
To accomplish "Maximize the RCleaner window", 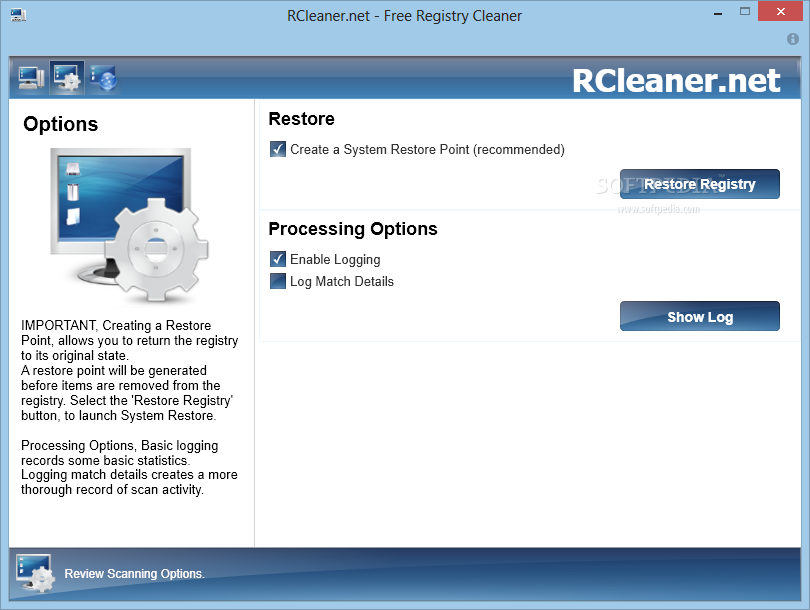I will pyautogui.click(x=744, y=11).
